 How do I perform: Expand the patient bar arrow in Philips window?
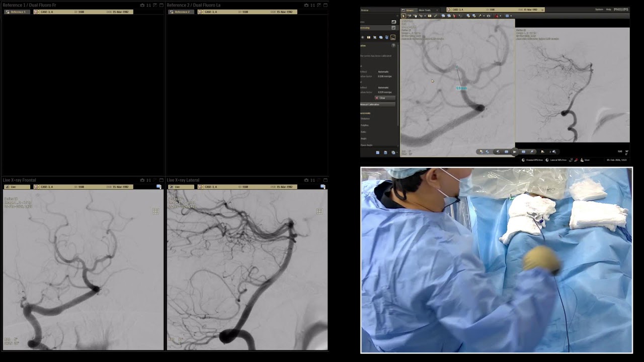point(542,10)
